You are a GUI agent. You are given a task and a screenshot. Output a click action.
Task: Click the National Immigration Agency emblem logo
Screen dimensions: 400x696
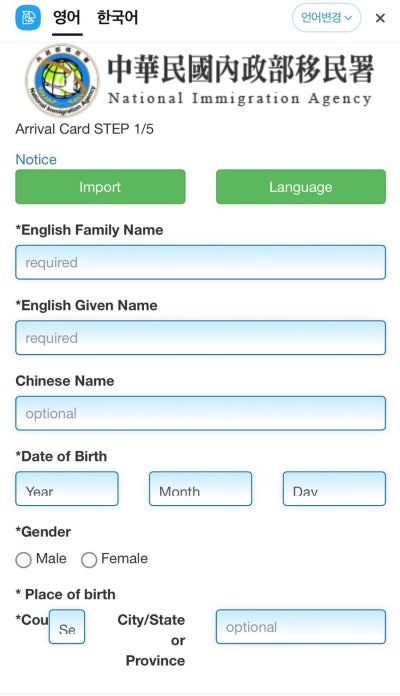pos(62,80)
